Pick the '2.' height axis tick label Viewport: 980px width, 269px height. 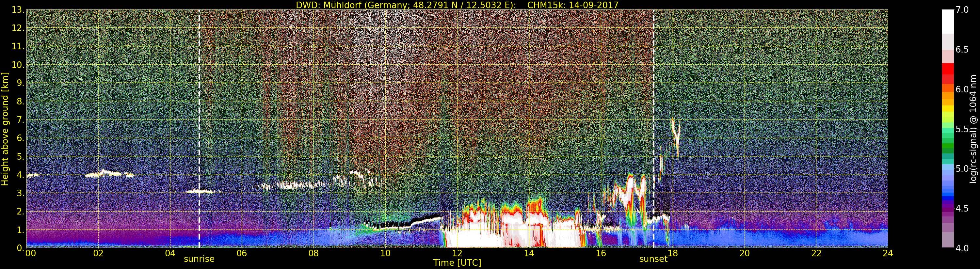coord(20,211)
